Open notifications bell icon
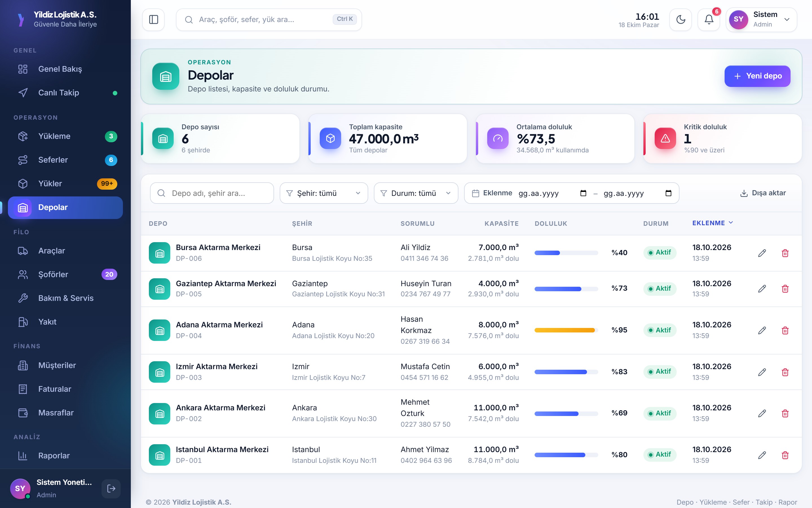This screenshot has width=812, height=508. (709, 19)
